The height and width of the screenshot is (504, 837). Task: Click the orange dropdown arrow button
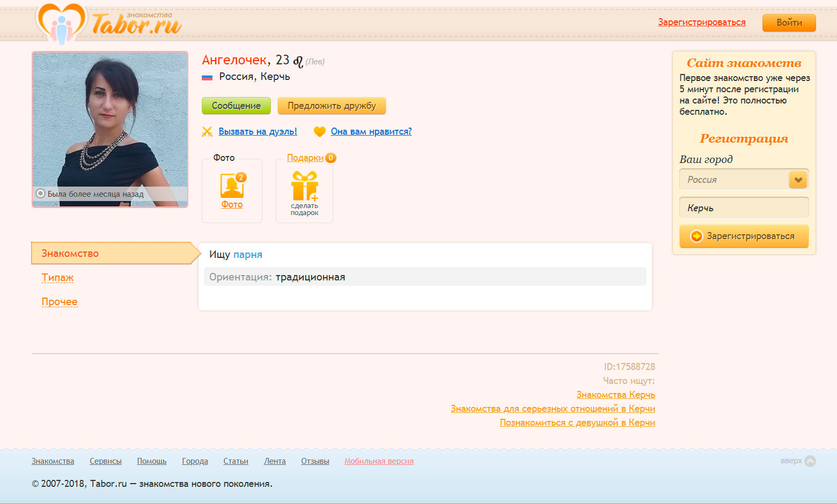point(798,180)
